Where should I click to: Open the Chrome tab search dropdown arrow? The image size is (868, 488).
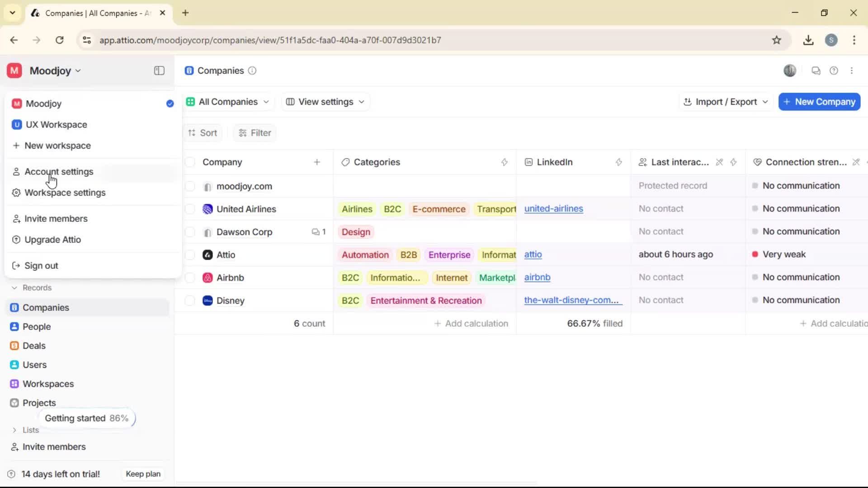click(13, 13)
